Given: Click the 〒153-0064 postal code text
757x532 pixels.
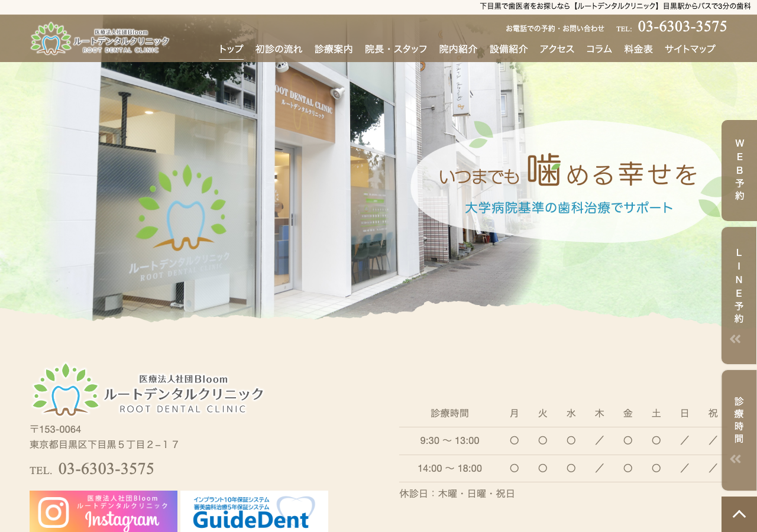Looking at the screenshot, I should pyautogui.click(x=56, y=430).
